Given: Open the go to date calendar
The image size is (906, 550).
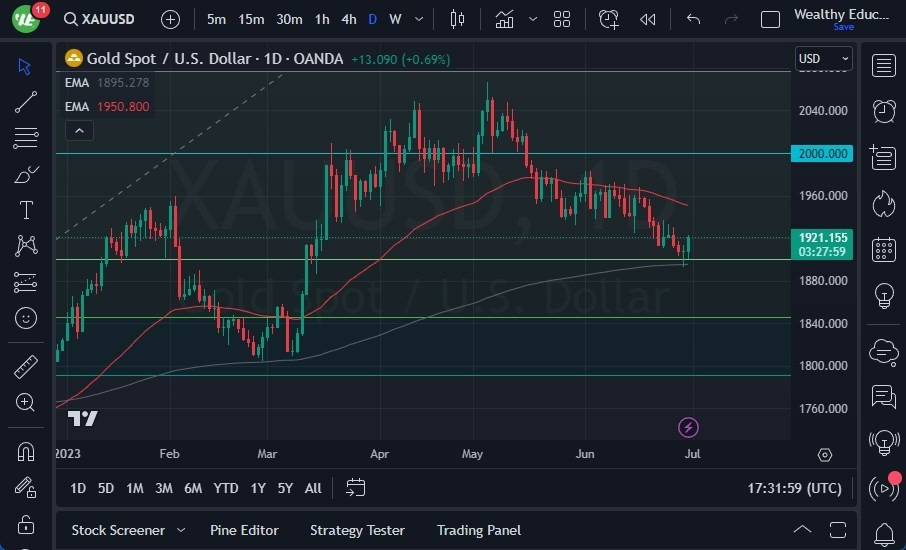Looking at the screenshot, I should [355, 488].
